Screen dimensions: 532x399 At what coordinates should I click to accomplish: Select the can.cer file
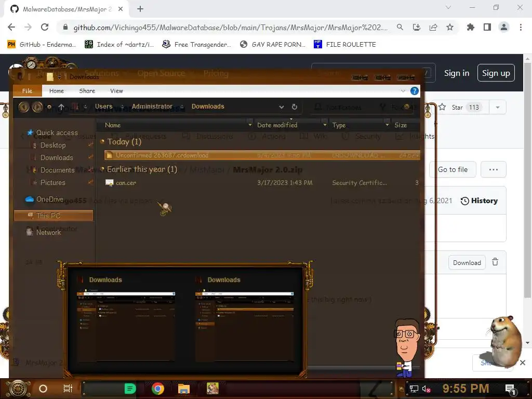click(x=262, y=183)
